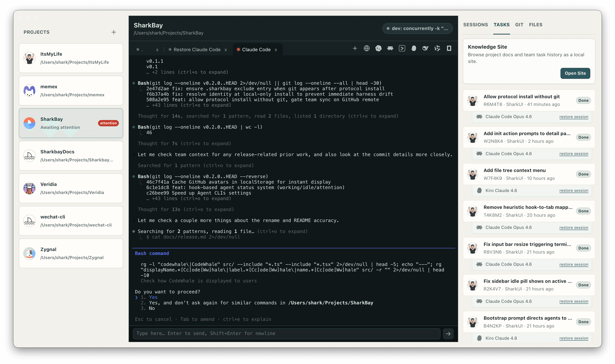Launch the Kiro ghost agent icon in toolbar
The height and width of the screenshot is (364, 615).
(413, 48)
